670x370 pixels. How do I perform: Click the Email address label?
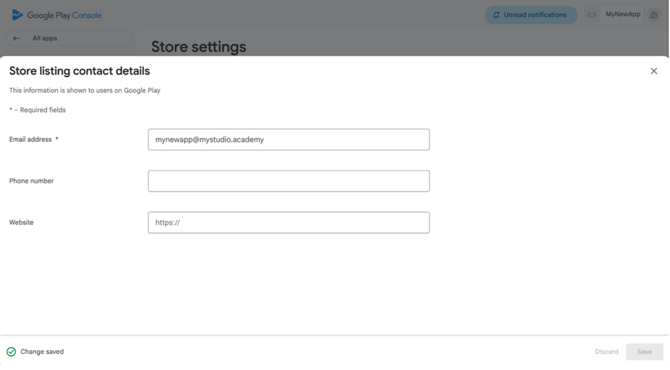30,139
